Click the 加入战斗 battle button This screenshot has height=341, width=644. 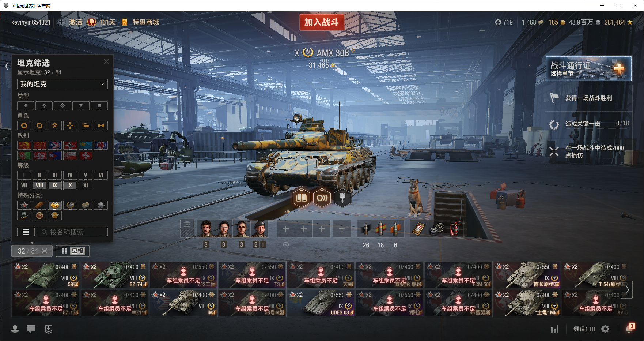pyautogui.click(x=322, y=22)
